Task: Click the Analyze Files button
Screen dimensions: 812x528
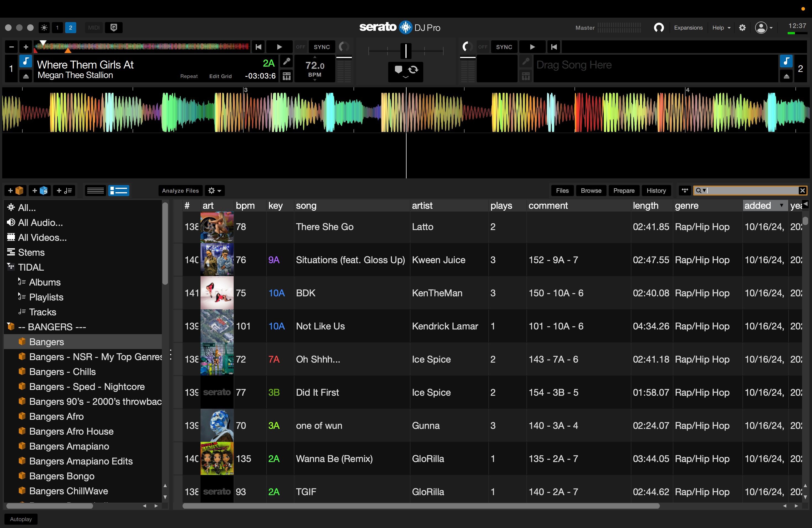Action: coord(180,191)
